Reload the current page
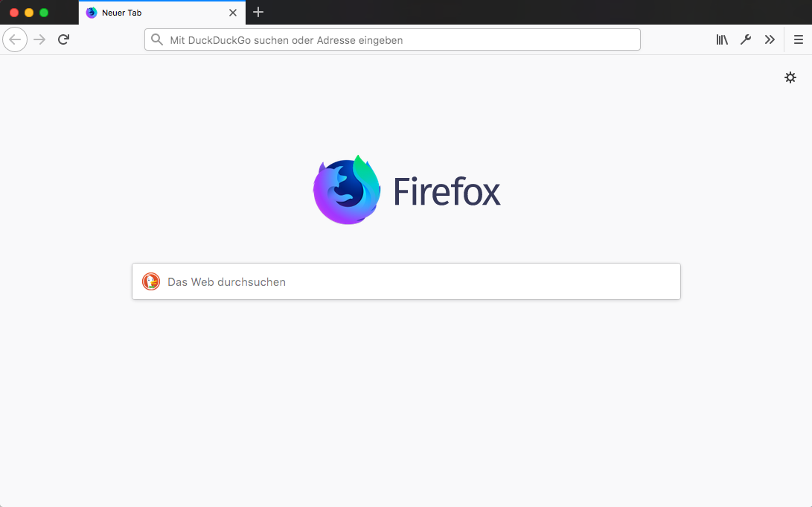The height and width of the screenshot is (507, 812). [64, 39]
